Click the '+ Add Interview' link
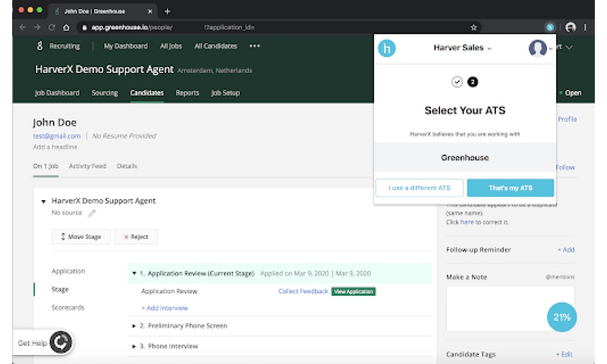 (164, 308)
